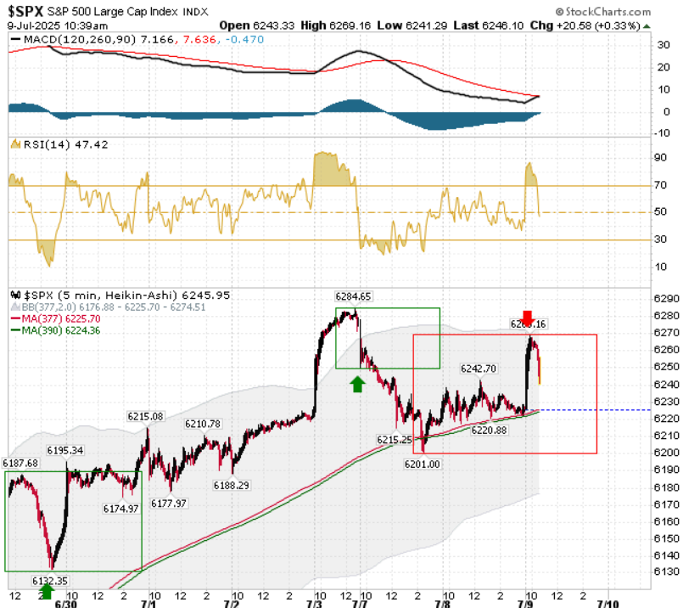The image size is (700, 608).
Task: Click the 6/30 date on the time axis
Action: 65,604
